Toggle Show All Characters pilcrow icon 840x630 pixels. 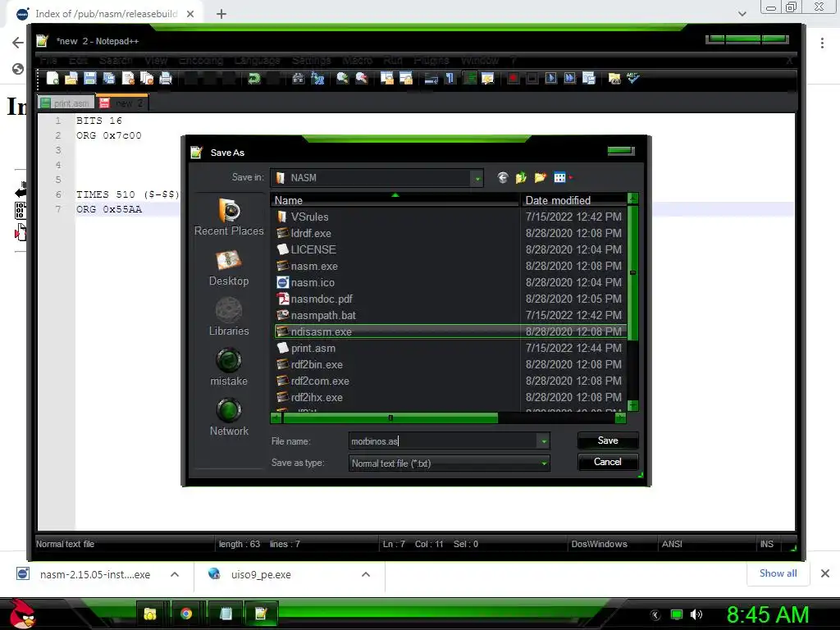coord(450,78)
